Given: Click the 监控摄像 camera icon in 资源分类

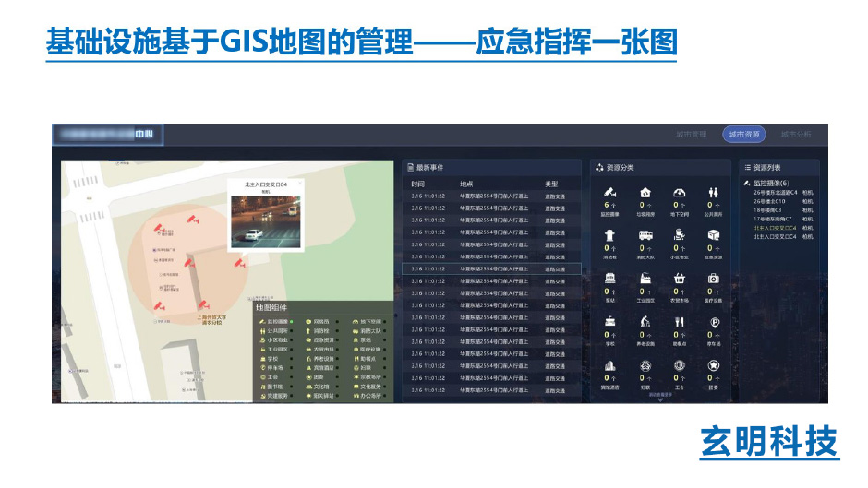Looking at the screenshot, I should [609, 193].
